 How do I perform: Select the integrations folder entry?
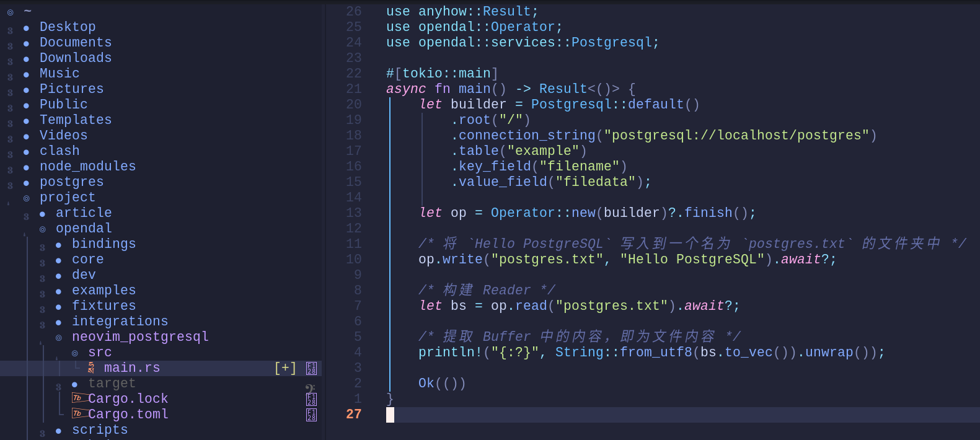[120, 321]
